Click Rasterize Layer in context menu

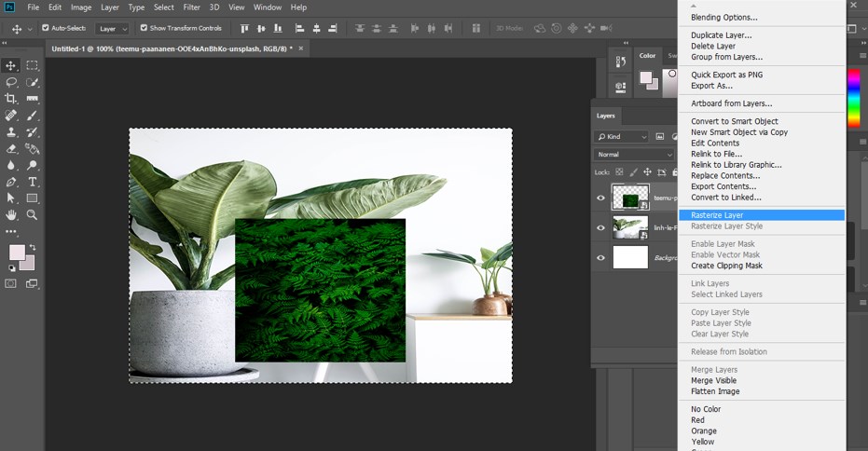pyautogui.click(x=717, y=215)
